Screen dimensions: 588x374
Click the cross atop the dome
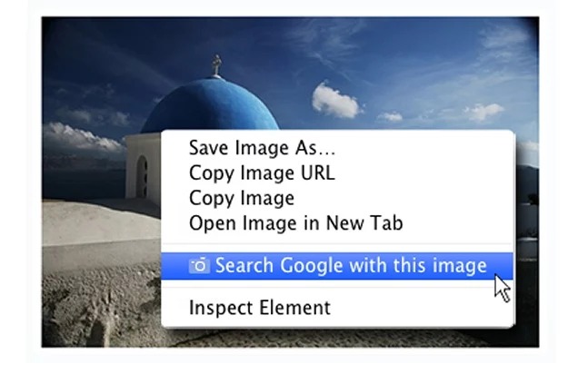click(216, 65)
